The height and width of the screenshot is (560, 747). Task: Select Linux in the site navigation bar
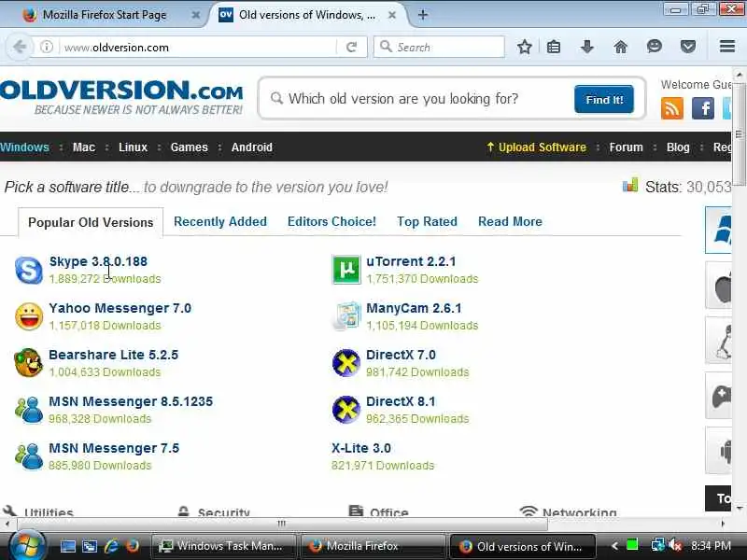coord(133,147)
